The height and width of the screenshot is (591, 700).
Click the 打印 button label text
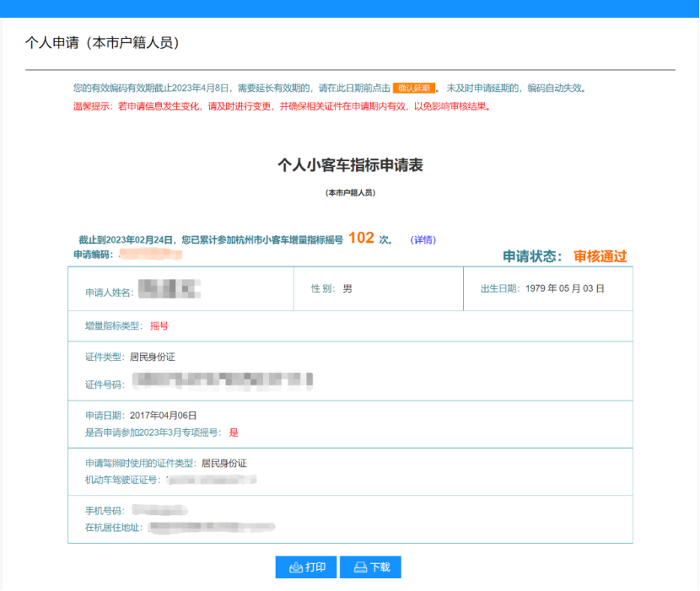[315, 567]
